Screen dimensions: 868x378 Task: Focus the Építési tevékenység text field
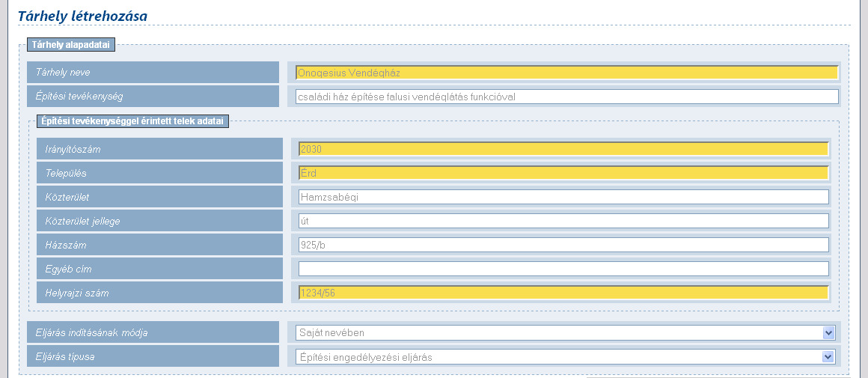click(x=567, y=97)
